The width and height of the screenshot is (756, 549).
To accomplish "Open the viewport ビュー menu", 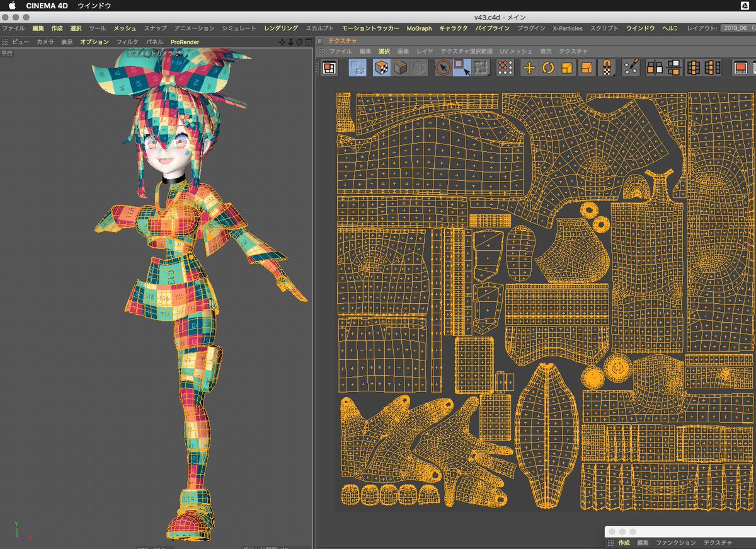I will point(21,42).
